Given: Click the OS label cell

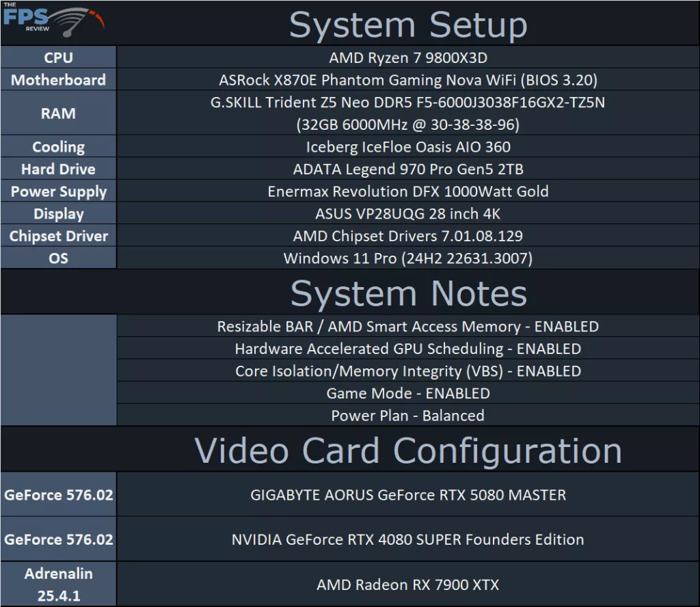Looking at the screenshot, I should 59,258.
